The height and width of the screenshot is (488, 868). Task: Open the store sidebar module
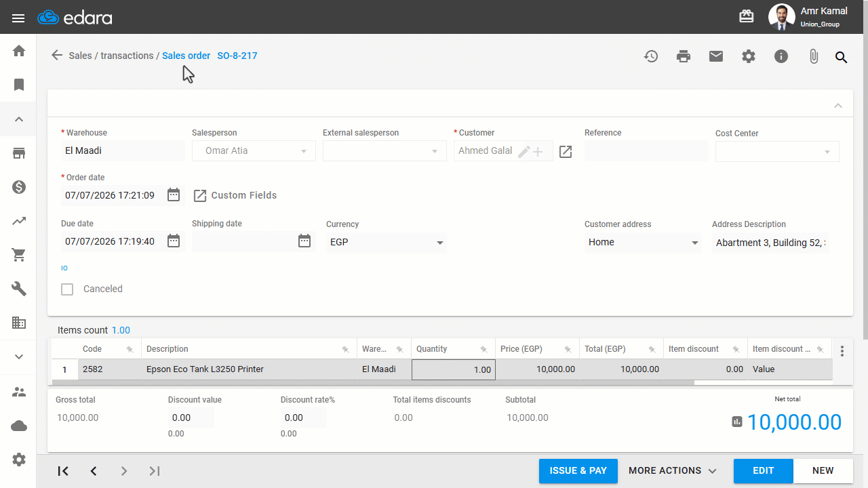point(19,153)
